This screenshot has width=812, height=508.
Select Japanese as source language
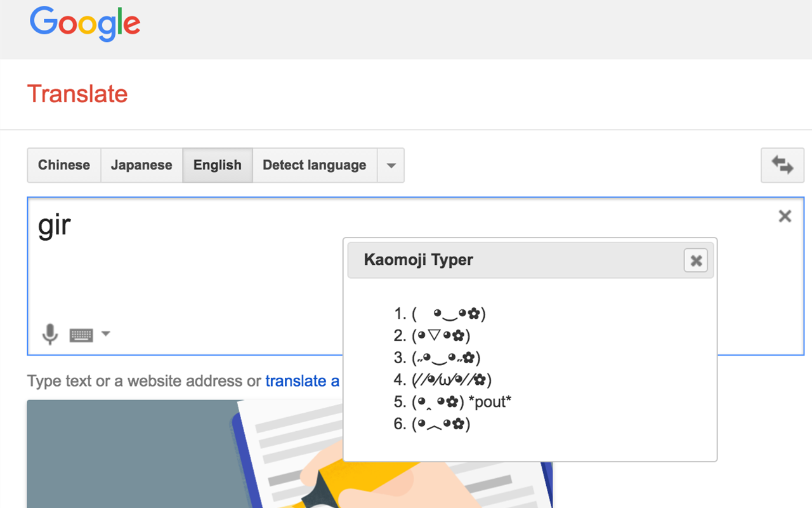click(141, 165)
